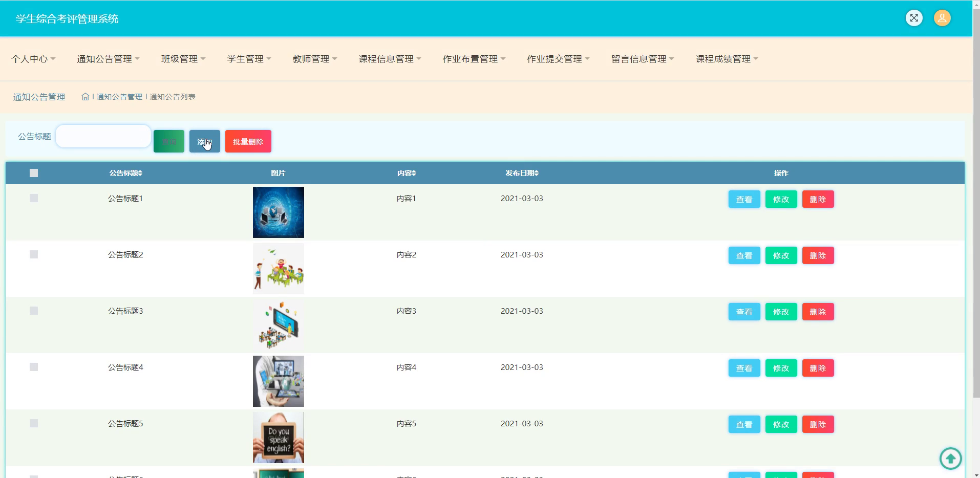980x478 pixels.
Task: Click the home icon in breadcrumb
Action: [x=86, y=97]
